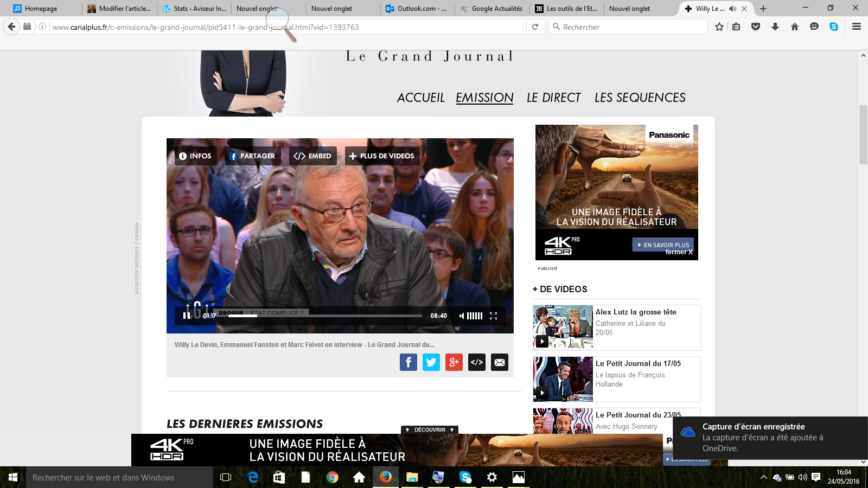Share video on Google Plus
The width and height of the screenshot is (868, 488).
(454, 362)
